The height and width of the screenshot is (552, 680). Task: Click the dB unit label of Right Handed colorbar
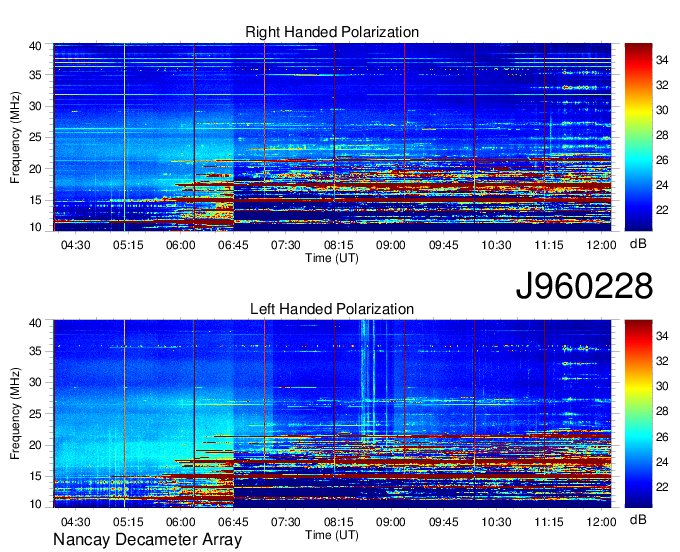point(638,244)
